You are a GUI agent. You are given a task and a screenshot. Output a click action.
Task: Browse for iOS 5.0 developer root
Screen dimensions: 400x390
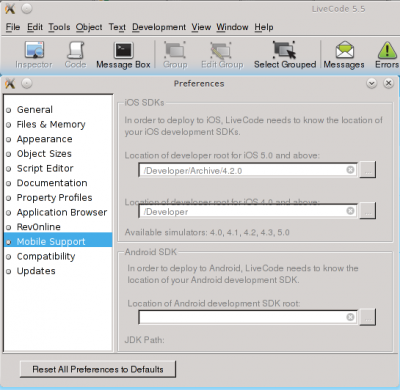[x=368, y=170]
